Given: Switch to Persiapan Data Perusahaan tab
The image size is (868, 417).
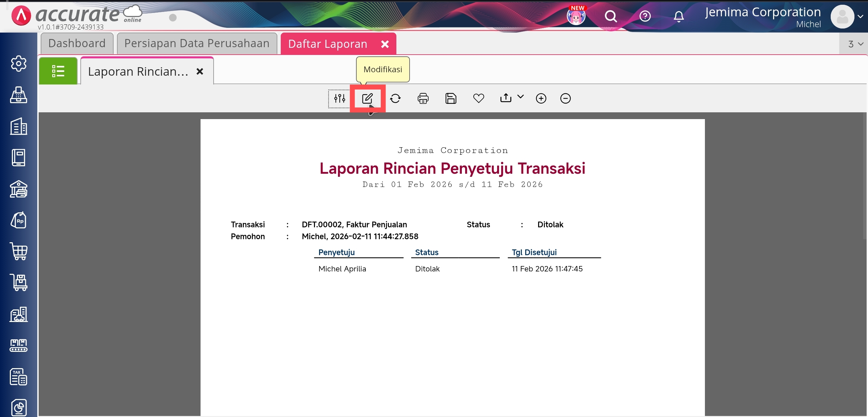Looking at the screenshot, I should [x=197, y=43].
